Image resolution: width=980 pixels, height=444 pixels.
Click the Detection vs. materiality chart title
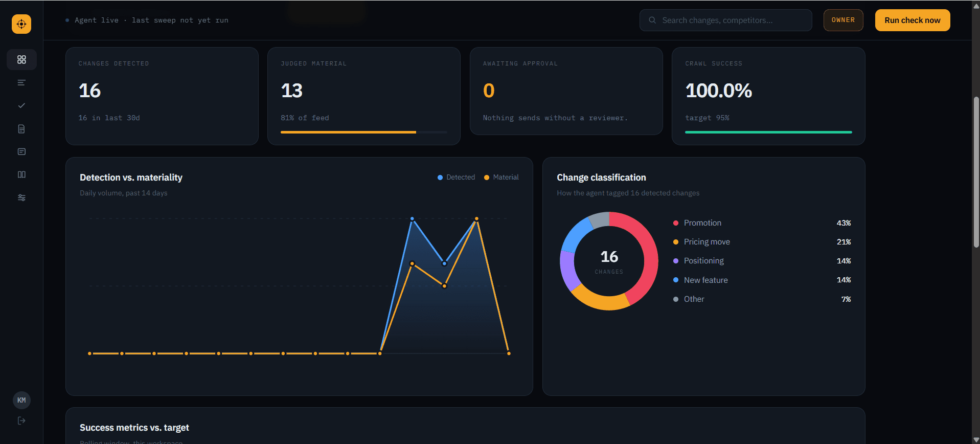click(x=131, y=177)
